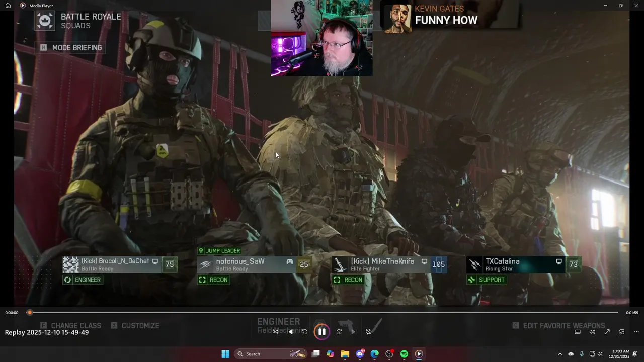The height and width of the screenshot is (362, 644).
Task: Pause the replay video
Action: click(x=322, y=332)
